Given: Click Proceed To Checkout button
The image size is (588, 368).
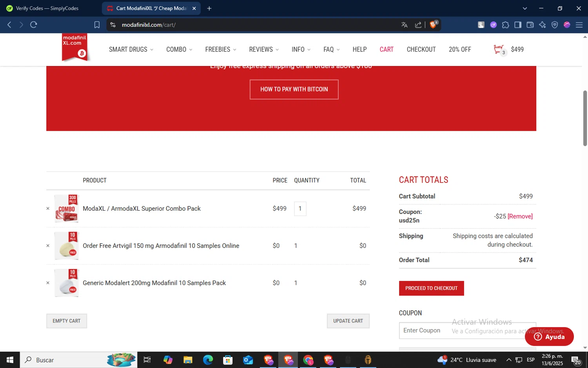Looking at the screenshot, I should (431, 288).
